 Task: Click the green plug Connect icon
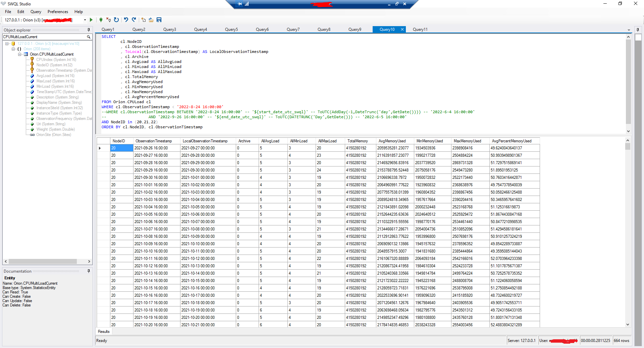pyautogui.click(x=101, y=20)
